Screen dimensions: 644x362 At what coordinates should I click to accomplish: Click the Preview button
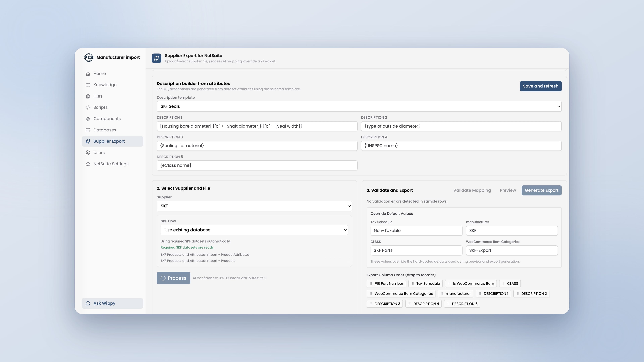tap(508, 190)
